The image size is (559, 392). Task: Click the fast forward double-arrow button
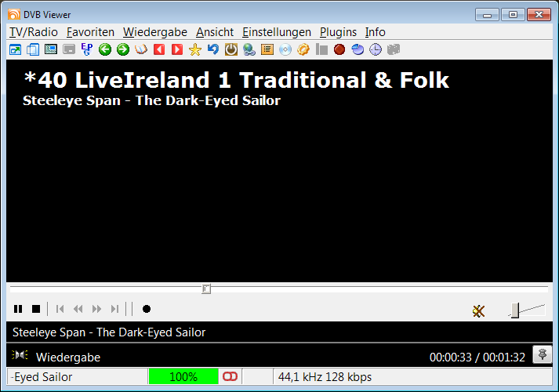96,309
